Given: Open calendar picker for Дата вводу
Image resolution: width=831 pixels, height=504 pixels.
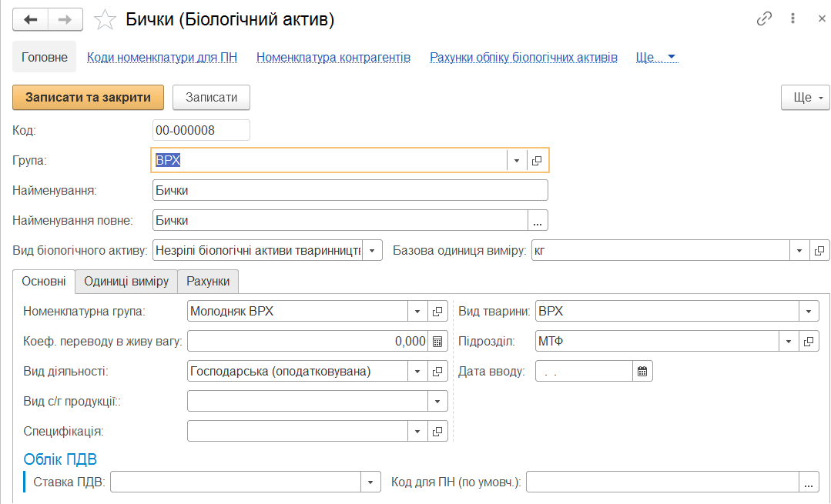Looking at the screenshot, I should pyautogui.click(x=642, y=372).
